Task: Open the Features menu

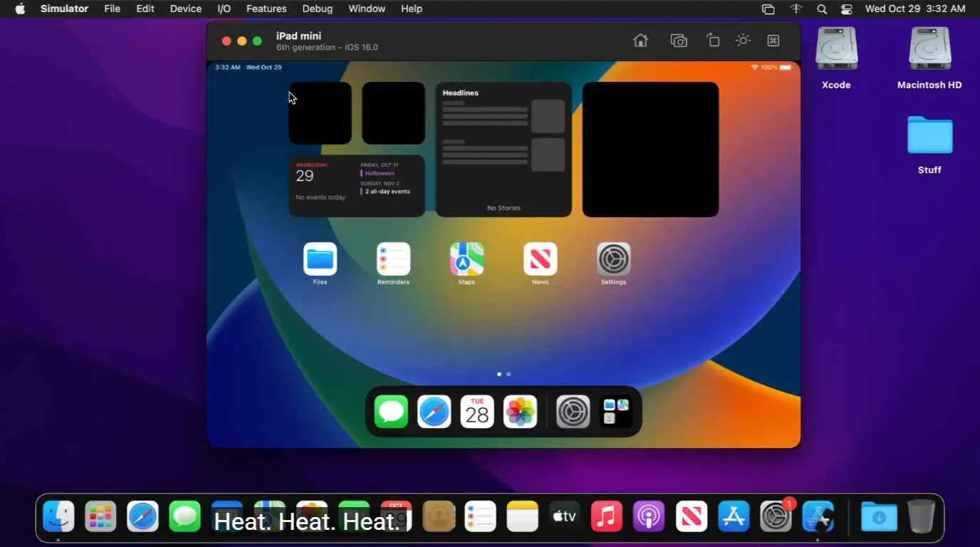Action: coord(266,9)
